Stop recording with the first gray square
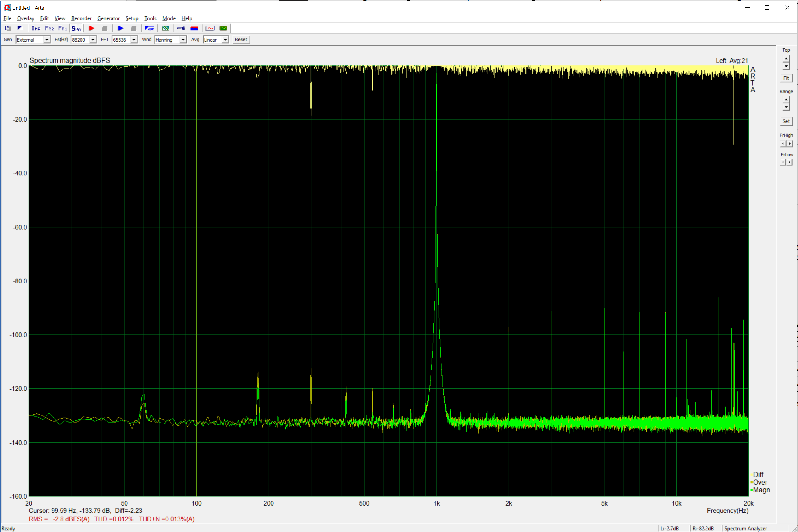This screenshot has width=798, height=532. (105, 28)
